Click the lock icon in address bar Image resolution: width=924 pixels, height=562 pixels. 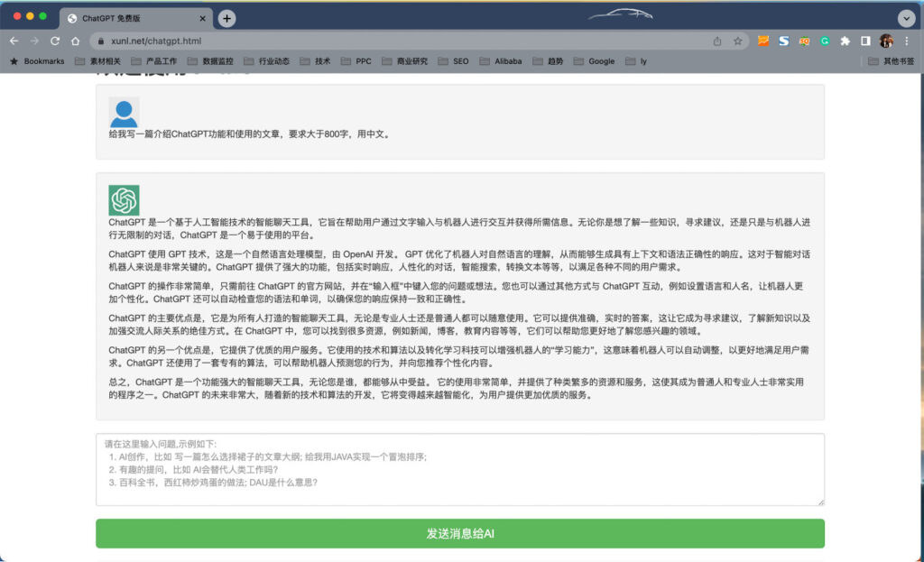tap(101, 41)
